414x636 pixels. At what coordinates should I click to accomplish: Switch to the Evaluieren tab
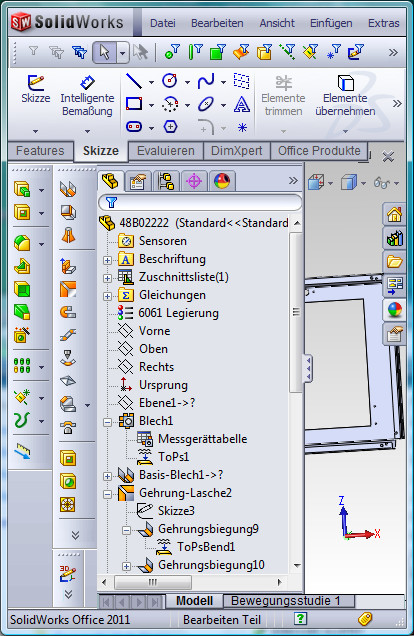pos(166,151)
